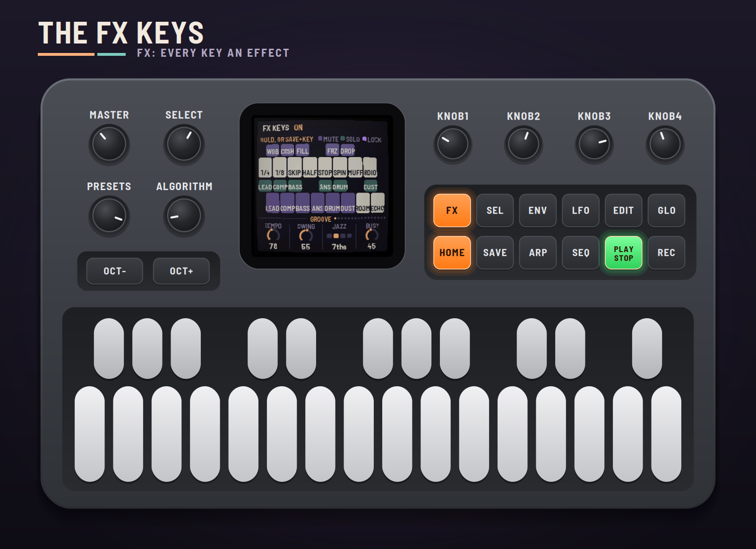The width and height of the screenshot is (756, 549).
Task: Open the GLO global page
Action: (x=667, y=210)
